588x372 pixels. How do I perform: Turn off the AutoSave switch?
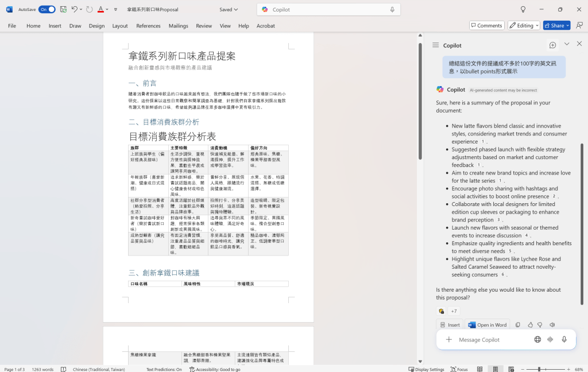[x=47, y=9]
